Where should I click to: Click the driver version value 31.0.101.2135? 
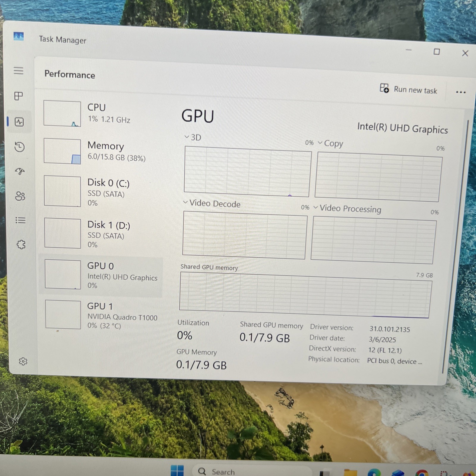point(389,329)
